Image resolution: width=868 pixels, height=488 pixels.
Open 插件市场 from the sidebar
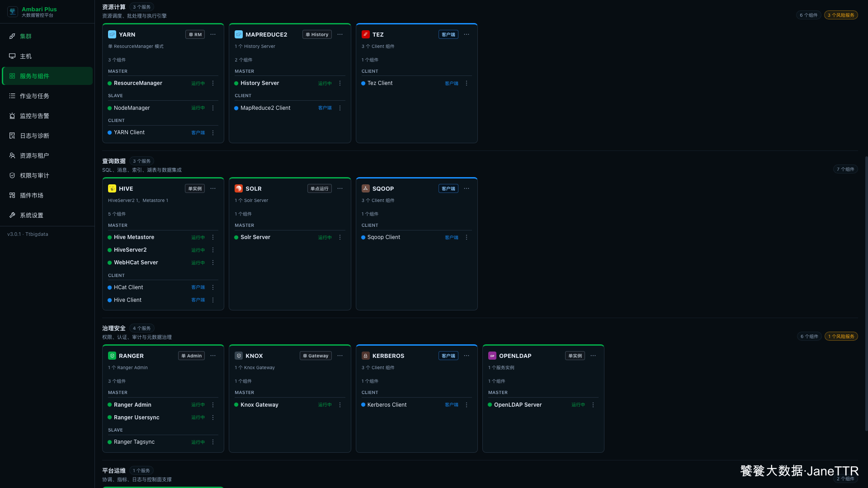(47, 195)
